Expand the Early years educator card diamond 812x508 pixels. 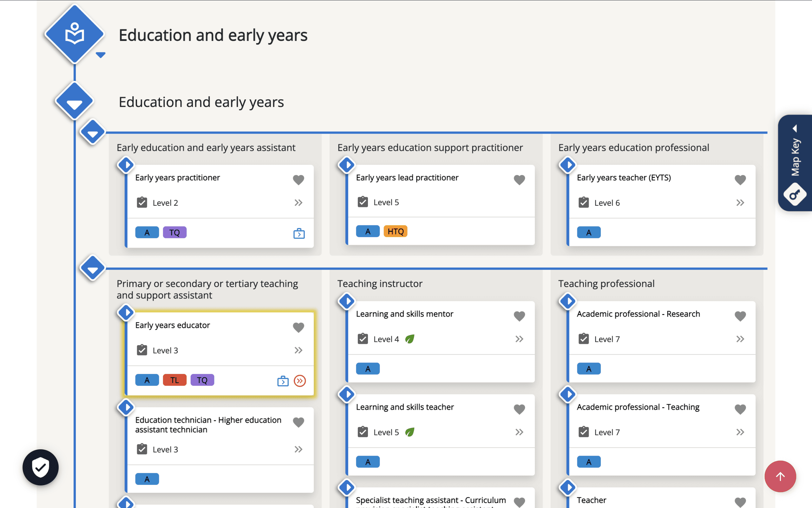[x=126, y=312]
